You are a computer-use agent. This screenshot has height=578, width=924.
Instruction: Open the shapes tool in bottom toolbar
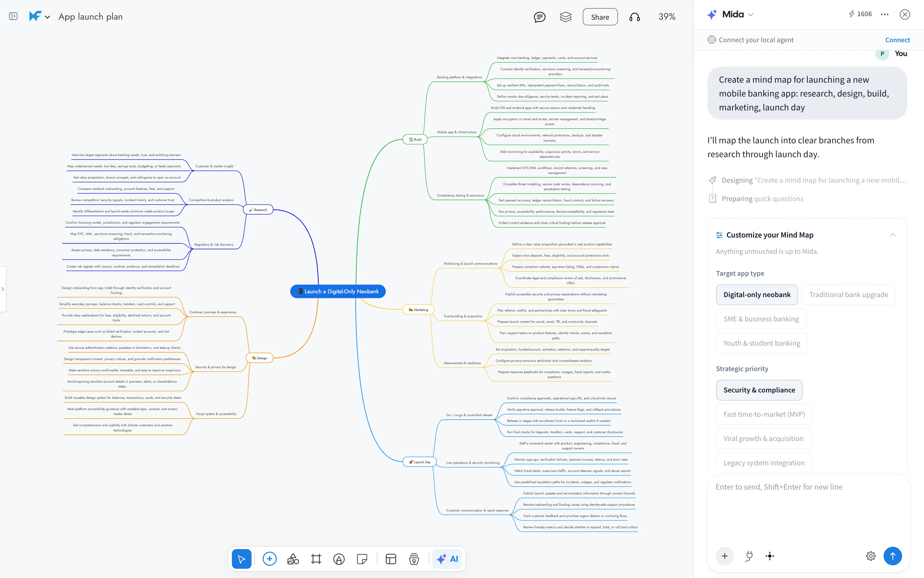point(293,559)
